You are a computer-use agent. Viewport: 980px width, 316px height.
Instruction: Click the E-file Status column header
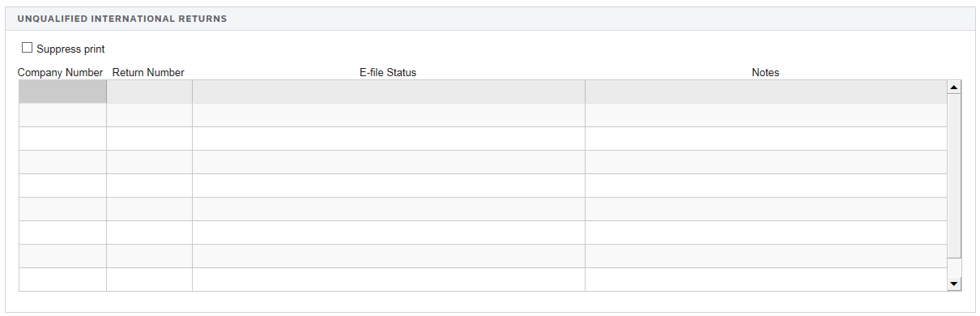point(388,73)
